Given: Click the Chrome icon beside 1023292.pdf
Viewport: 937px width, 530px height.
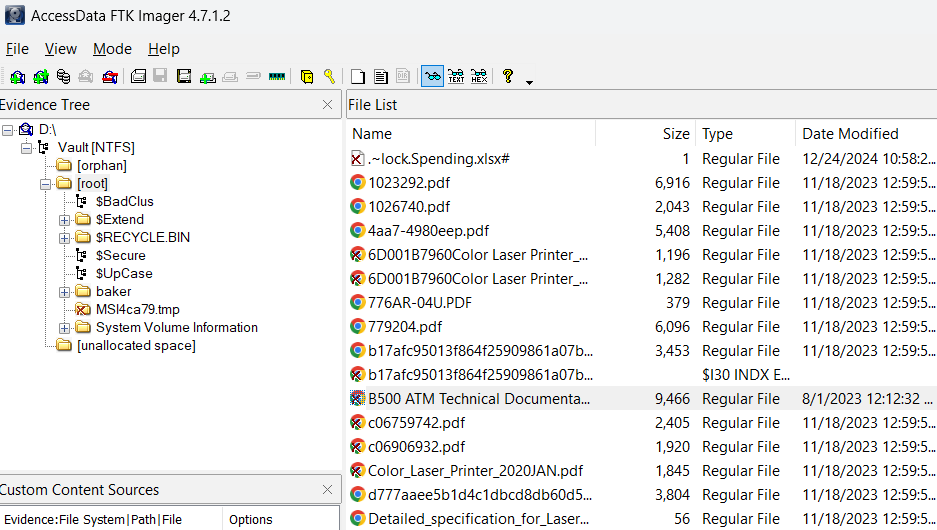Looking at the screenshot, I should 357,183.
